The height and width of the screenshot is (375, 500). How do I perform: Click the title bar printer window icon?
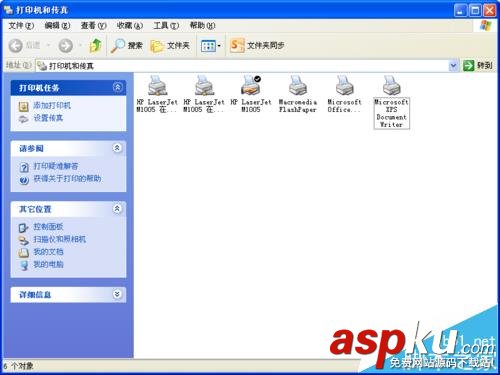tap(8, 10)
